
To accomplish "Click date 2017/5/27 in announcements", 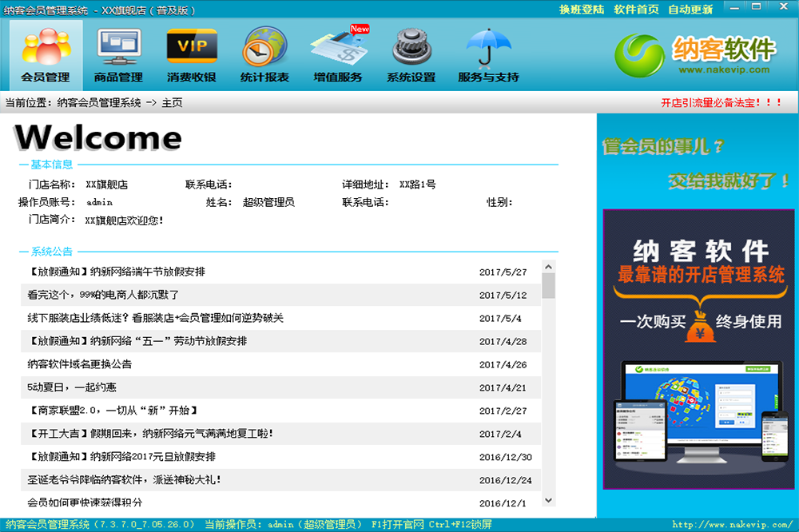I will tap(503, 272).
